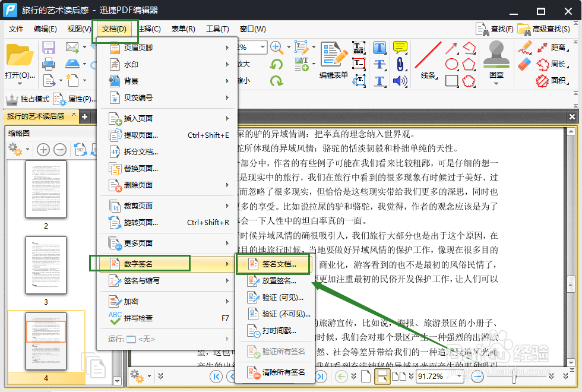Viewport: 582px width, 392px height.
Task: Click the 查找(F) search button
Action: [495, 29]
